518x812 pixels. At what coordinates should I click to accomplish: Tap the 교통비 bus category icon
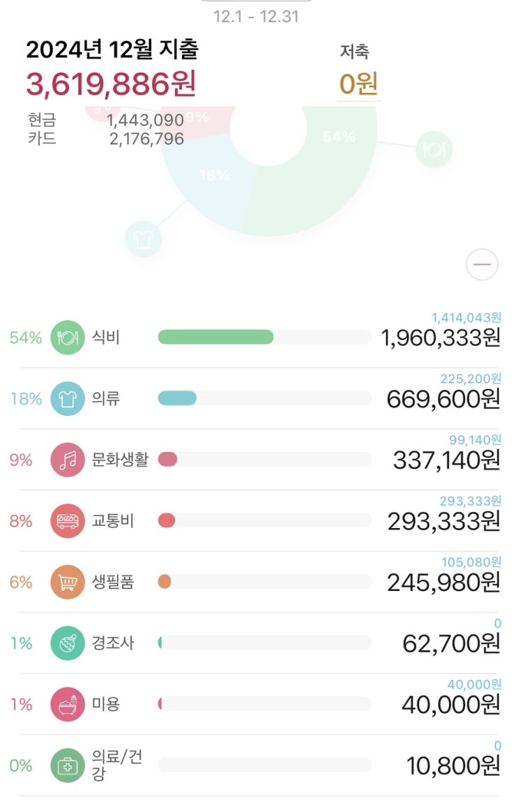click(x=68, y=521)
